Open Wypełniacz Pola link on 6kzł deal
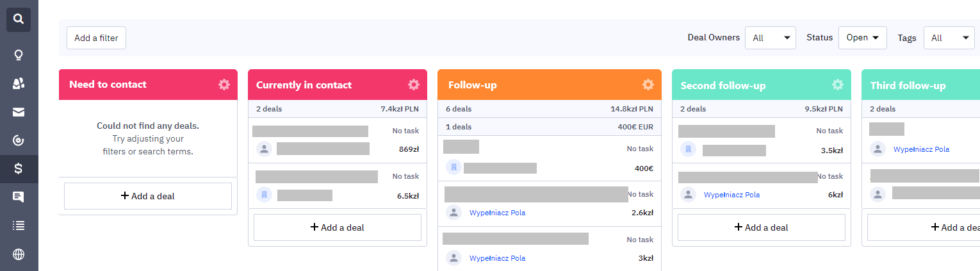980x271 pixels. 731,195
